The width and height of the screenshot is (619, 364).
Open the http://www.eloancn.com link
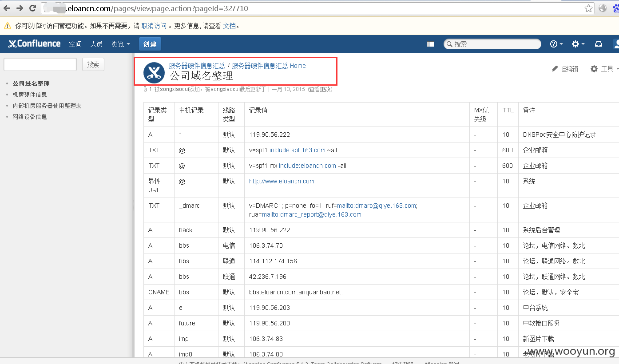pos(282,181)
